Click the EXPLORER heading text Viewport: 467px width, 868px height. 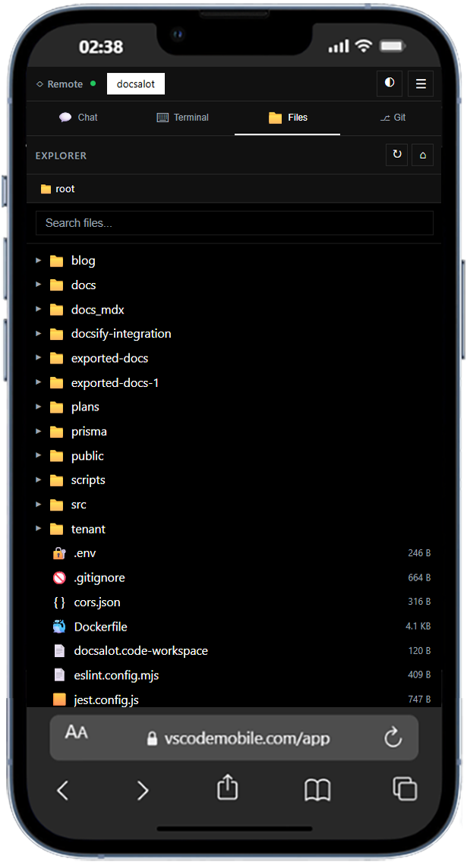click(61, 156)
